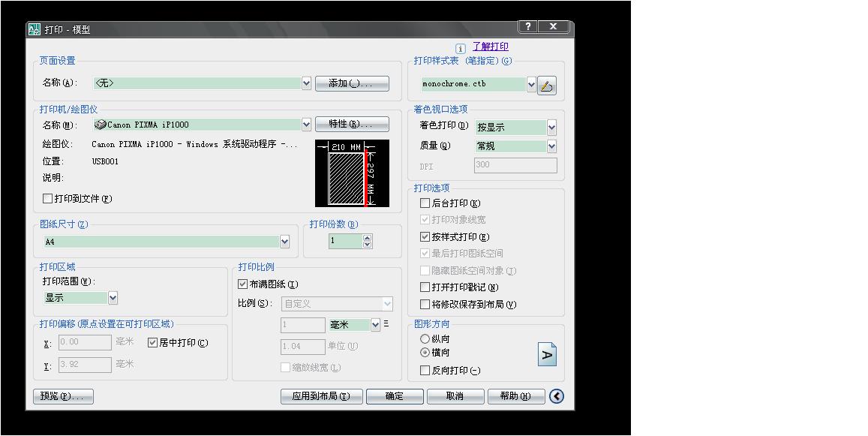
Task: Open the monochrome.ctb plot style dropdown
Action: click(x=531, y=84)
